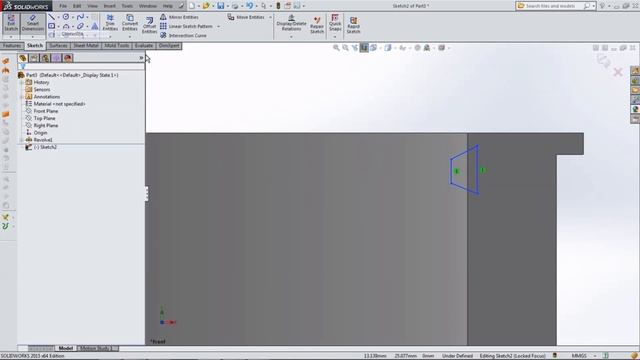Switch to the Sheet Metal tab
This screenshot has width=640, height=360.
coord(86,46)
